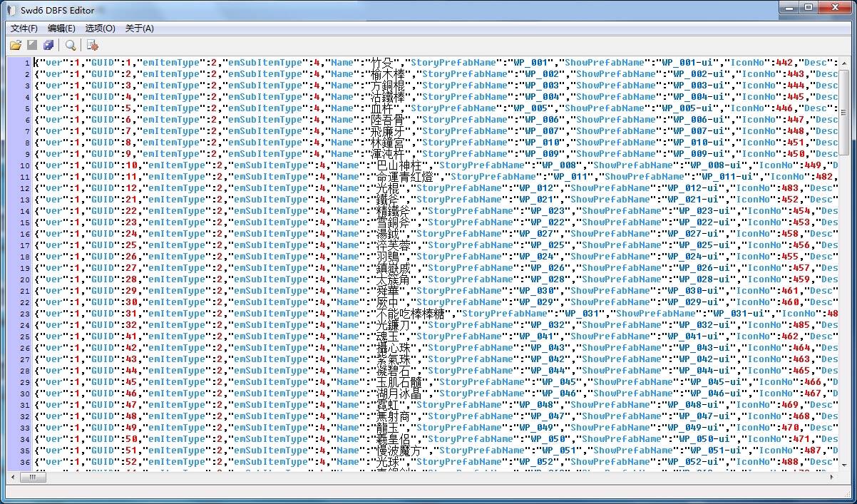857x504 pixels.
Task: Click the value "WP_001" on line 1
Action: tap(530, 63)
